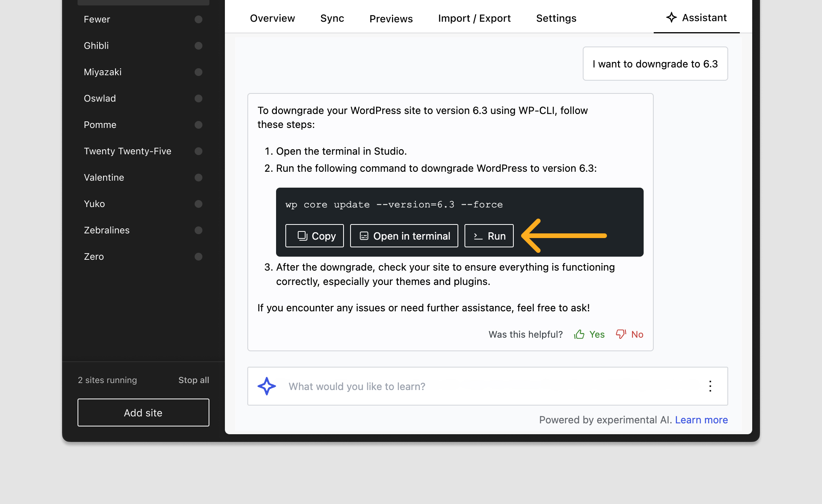The height and width of the screenshot is (504, 822).
Task: Open the command in terminal
Action: pos(404,236)
